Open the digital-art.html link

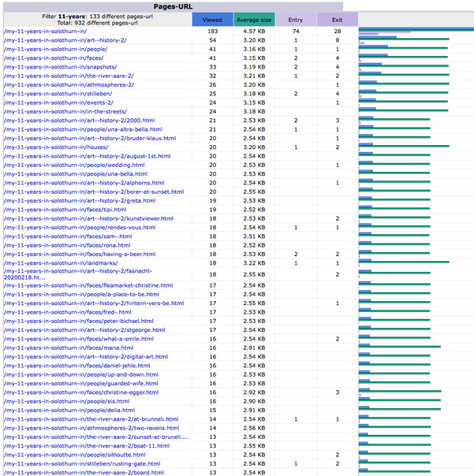click(x=86, y=357)
